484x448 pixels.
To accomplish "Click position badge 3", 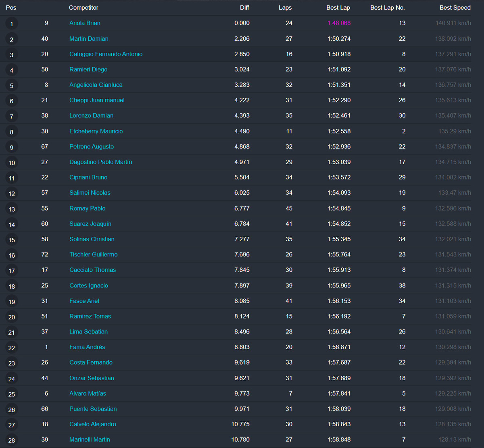I will (12, 55).
